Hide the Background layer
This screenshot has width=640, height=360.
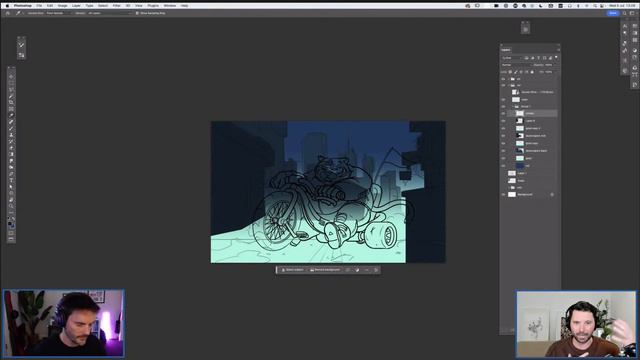(x=503, y=195)
